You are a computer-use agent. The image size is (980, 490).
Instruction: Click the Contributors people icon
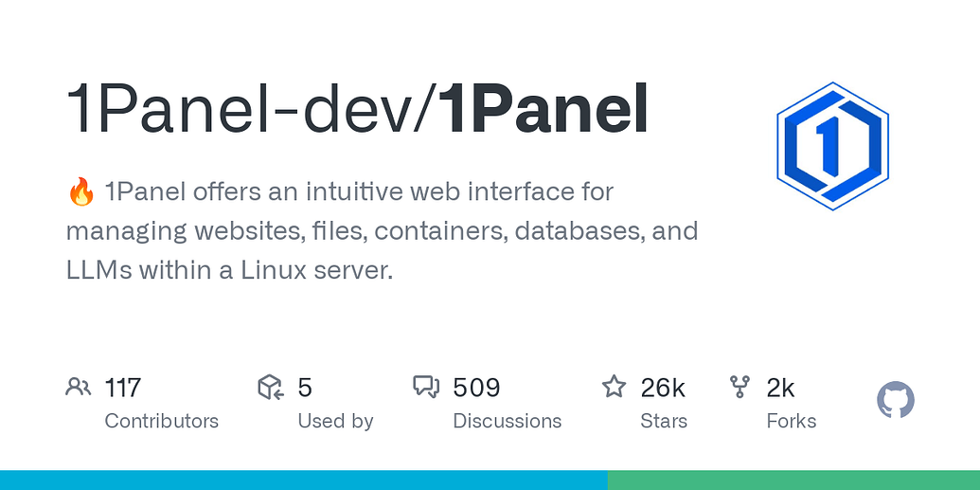coord(79,387)
